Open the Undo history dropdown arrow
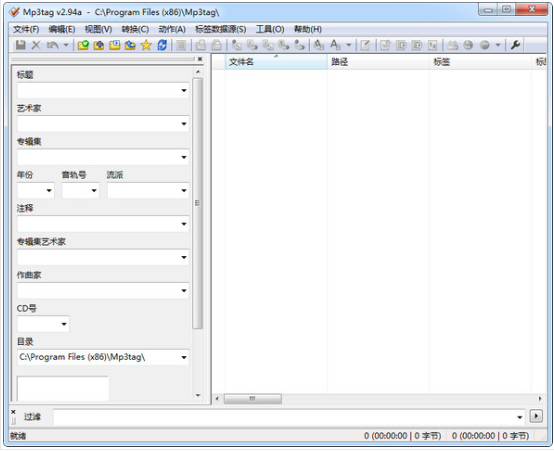 click(66, 45)
